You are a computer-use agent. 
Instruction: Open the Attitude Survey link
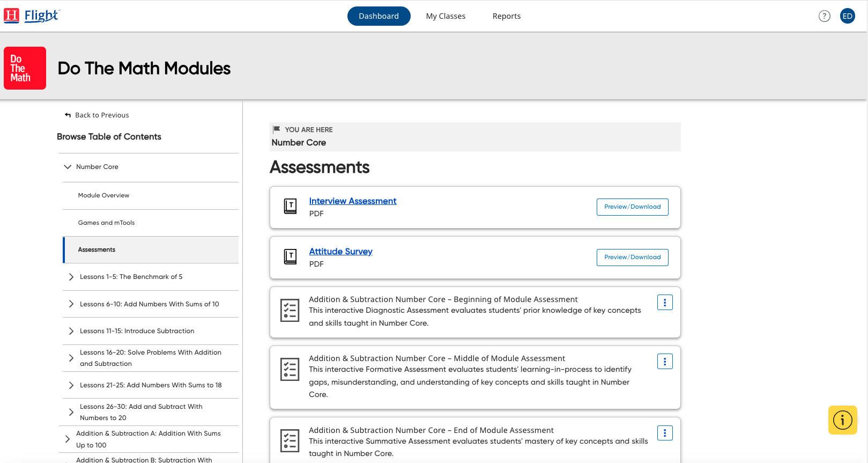click(340, 251)
